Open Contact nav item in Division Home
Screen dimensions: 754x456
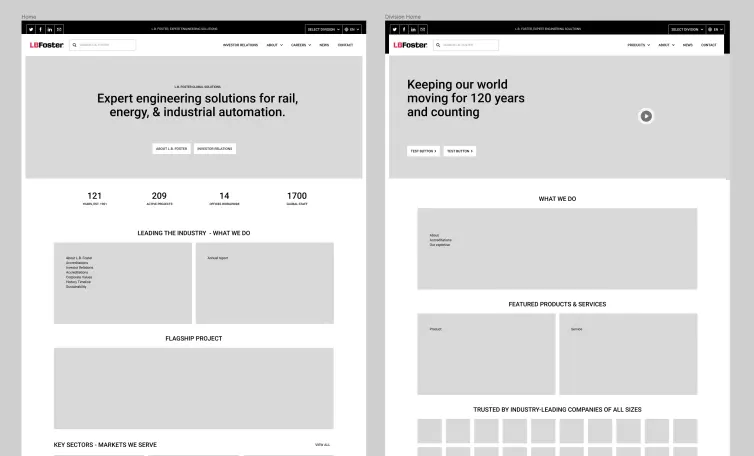(x=708, y=45)
